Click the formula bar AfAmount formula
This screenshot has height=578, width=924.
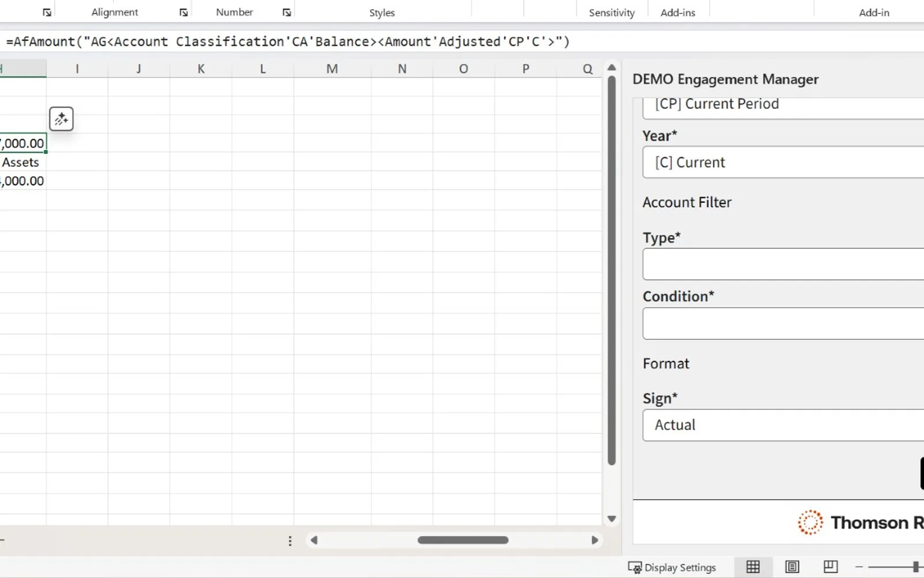pyautogui.click(x=288, y=42)
